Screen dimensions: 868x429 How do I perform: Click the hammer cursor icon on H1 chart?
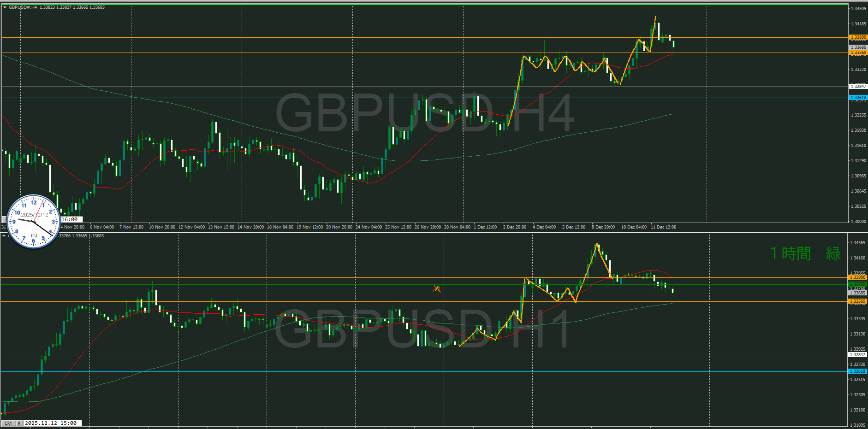437,289
